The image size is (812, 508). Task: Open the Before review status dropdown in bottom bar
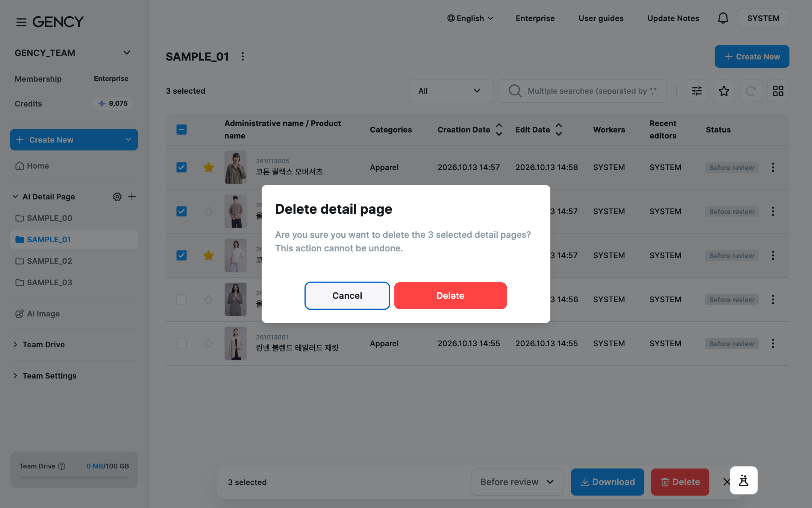[517, 482]
